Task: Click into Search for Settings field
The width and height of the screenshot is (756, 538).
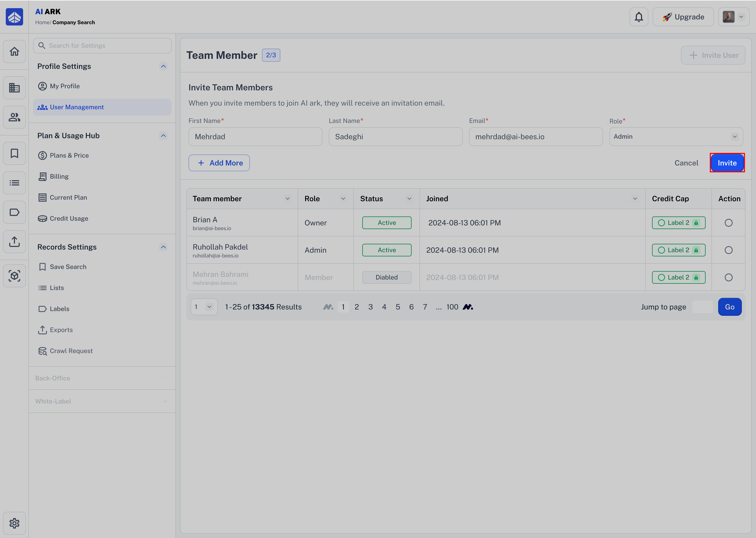Action: click(102, 46)
